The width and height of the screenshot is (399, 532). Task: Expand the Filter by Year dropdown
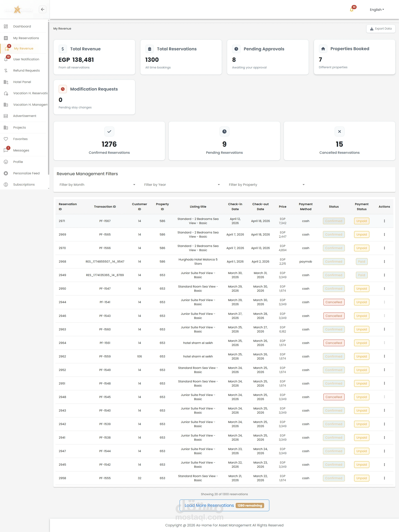pyautogui.click(x=182, y=185)
